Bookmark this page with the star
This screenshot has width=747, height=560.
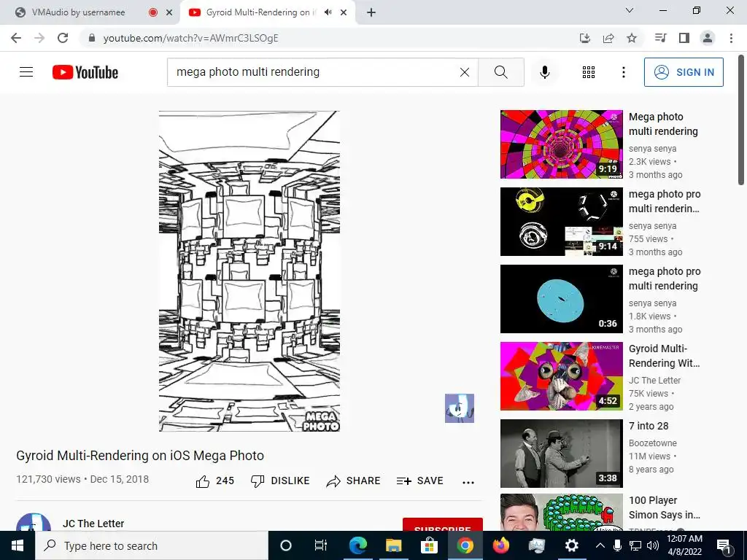pyautogui.click(x=632, y=38)
